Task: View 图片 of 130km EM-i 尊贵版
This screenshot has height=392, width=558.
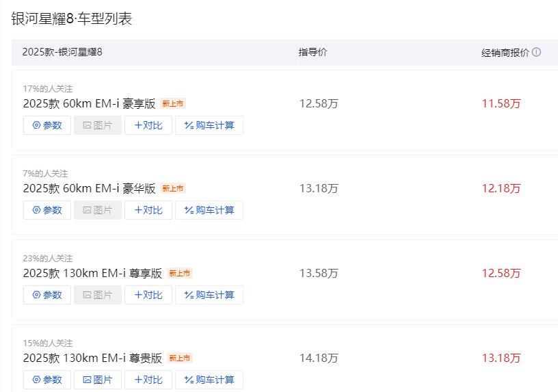Action: (98, 380)
